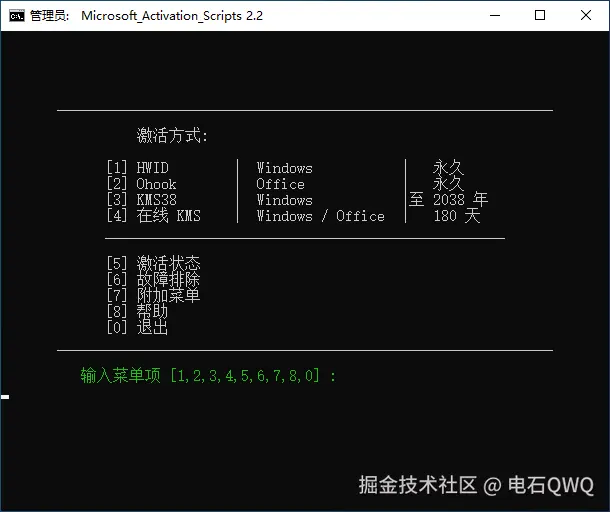Image resolution: width=610 pixels, height=512 pixels.
Task: Click '180 天' duration text
Action: pyautogui.click(x=457, y=216)
